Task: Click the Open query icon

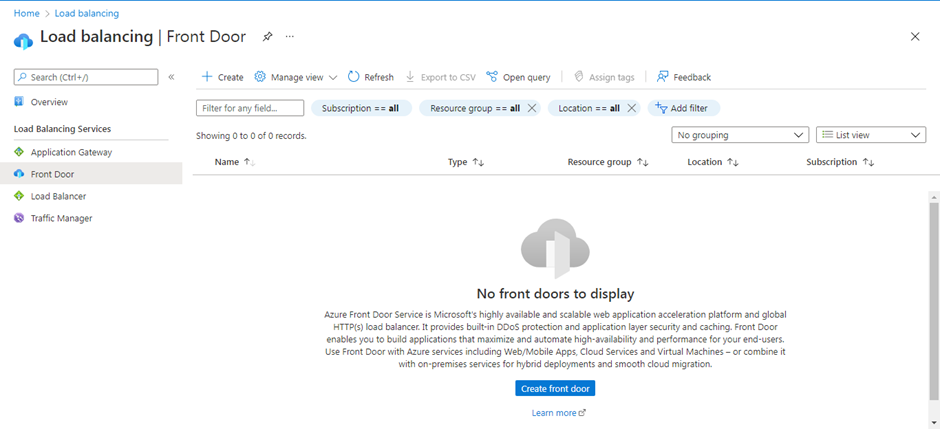Action: click(x=492, y=77)
